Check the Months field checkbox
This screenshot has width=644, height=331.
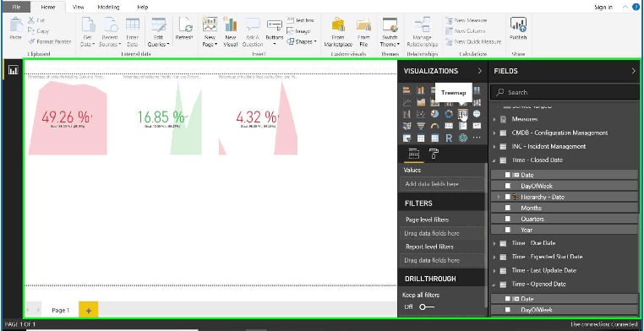[508, 208]
